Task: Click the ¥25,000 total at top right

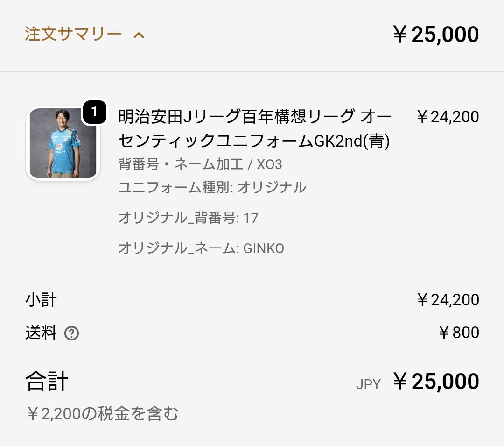Action: click(435, 35)
